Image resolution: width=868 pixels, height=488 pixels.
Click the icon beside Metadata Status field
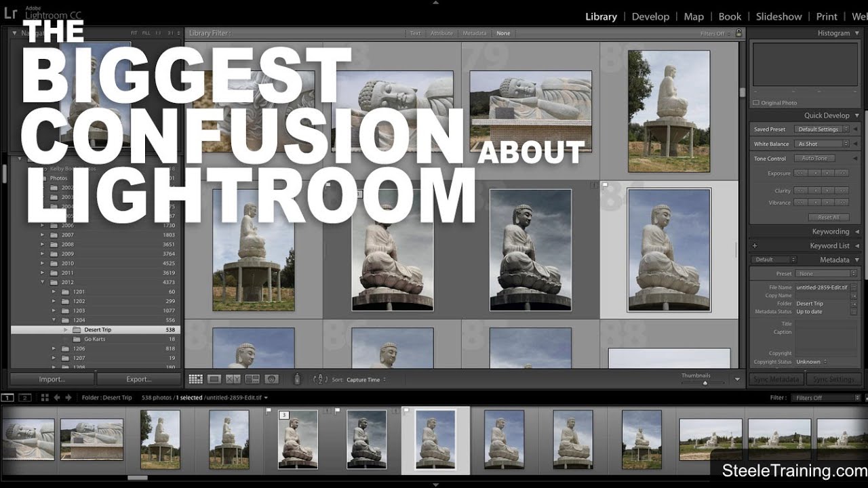point(854,312)
